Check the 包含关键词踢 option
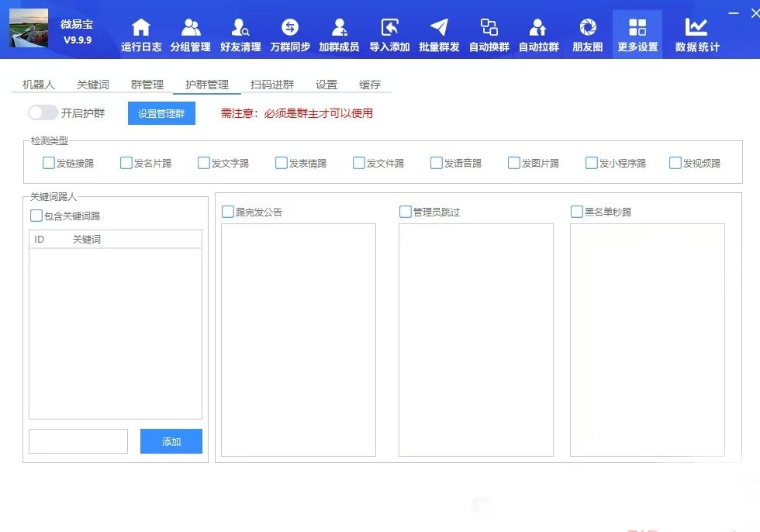 click(x=36, y=216)
